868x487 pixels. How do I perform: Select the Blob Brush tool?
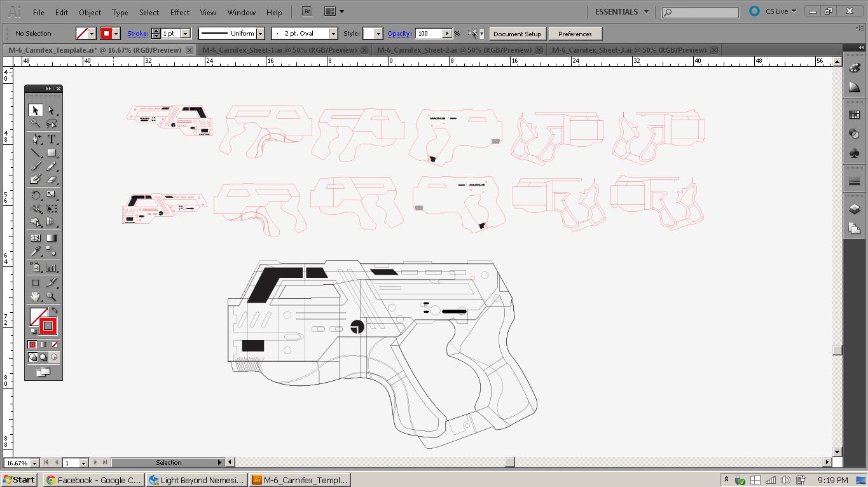[x=36, y=179]
